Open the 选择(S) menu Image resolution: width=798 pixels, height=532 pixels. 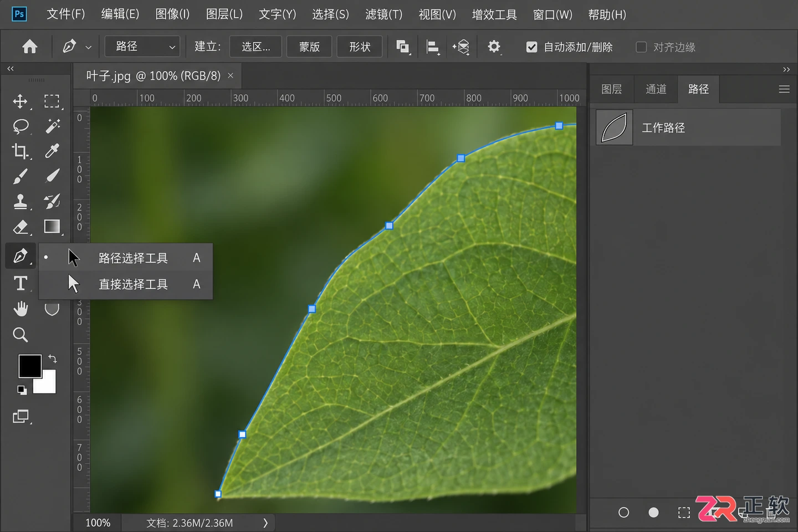click(x=330, y=14)
